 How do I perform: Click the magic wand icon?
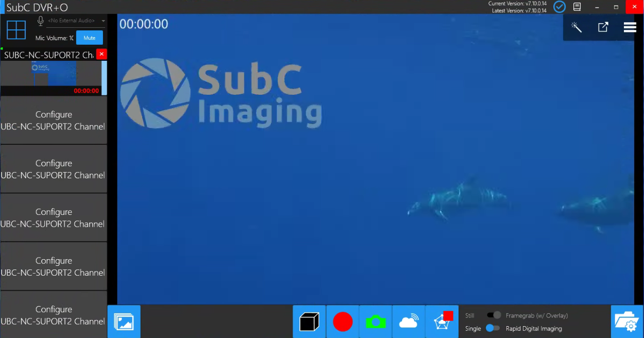tap(577, 27)
